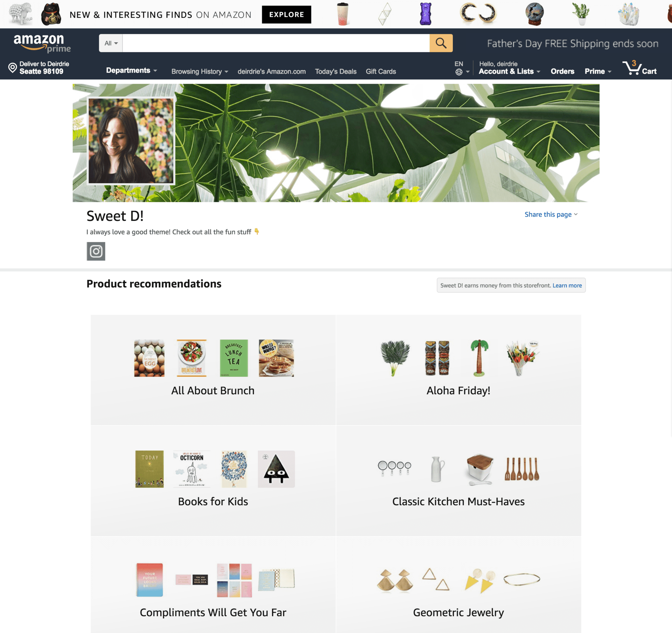Click the location pin delivery icon
Image resolution: width=672 pixels, height=633 pixels.
(x=11, y=67)
